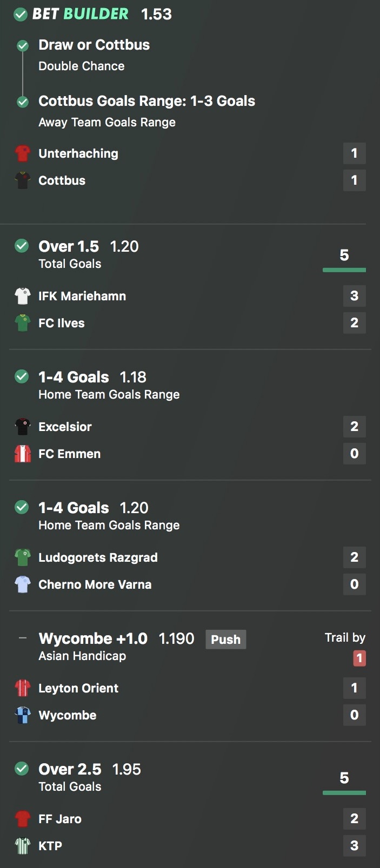The image size is (380, 868).
Task: Click the Cottbus black jersey icon
Action: (22, 180)
